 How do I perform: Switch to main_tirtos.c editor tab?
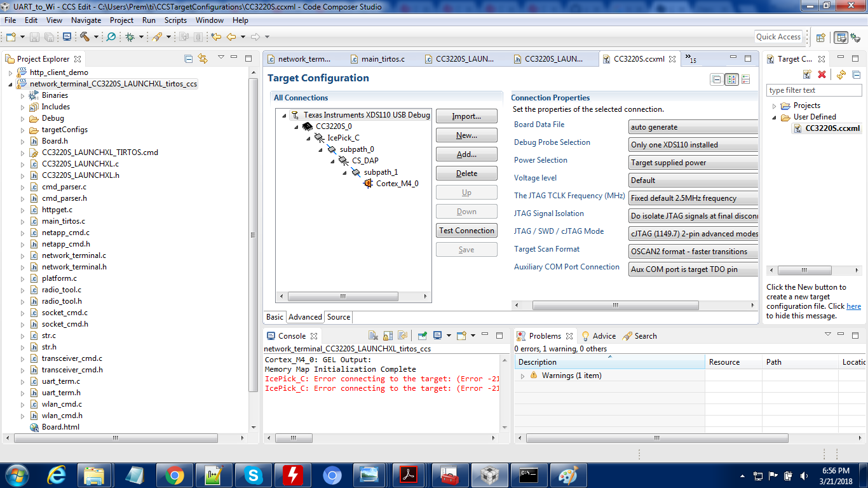point(383,59)
